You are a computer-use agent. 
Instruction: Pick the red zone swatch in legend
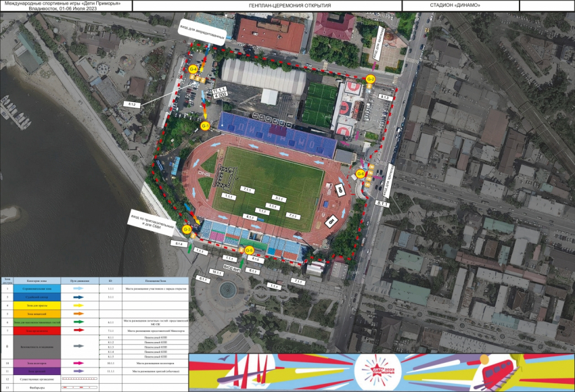37,331
